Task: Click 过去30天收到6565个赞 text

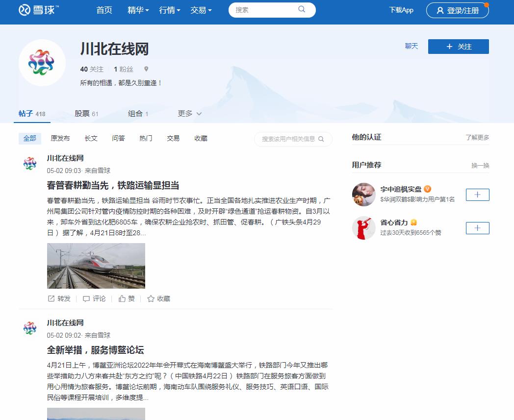Action: (411, 233)
